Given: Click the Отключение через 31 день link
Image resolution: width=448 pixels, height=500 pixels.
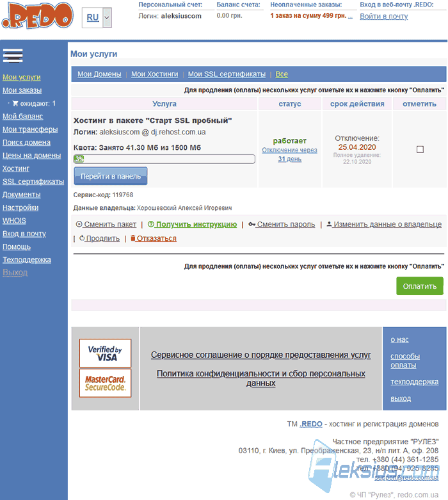Looking at the screenshot, I should click(x=289, y=154).
